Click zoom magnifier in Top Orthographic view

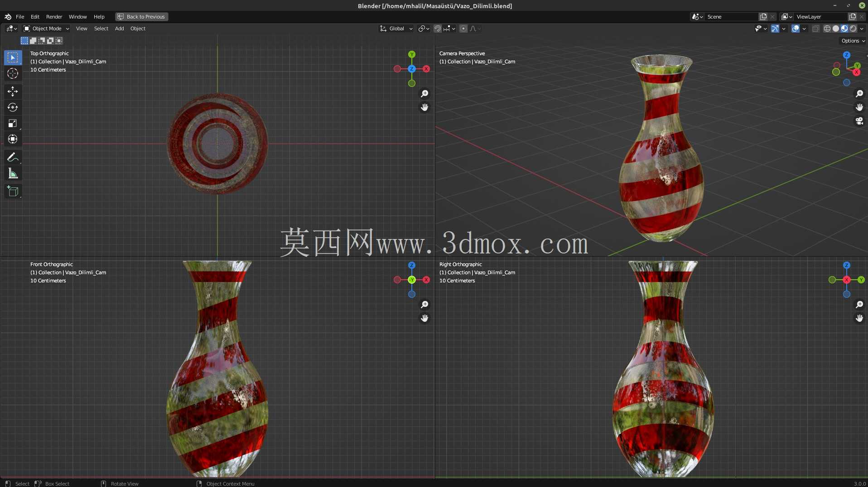point(424,94)
